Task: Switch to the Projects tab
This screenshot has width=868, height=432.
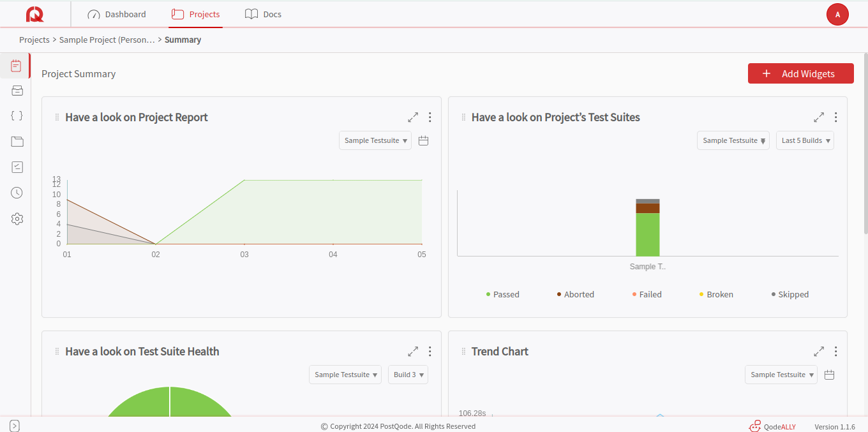Action: point(196,14)
